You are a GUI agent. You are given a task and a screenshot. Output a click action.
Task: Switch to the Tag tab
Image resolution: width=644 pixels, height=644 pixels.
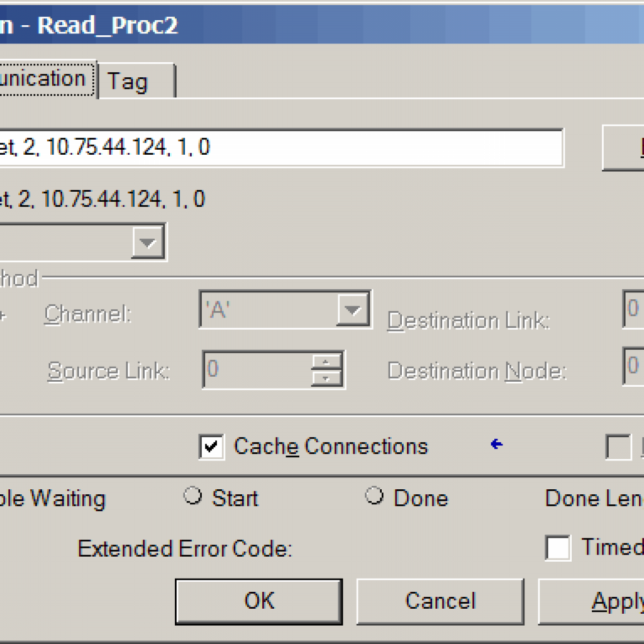pyautogui.click(x=136, y=80)
